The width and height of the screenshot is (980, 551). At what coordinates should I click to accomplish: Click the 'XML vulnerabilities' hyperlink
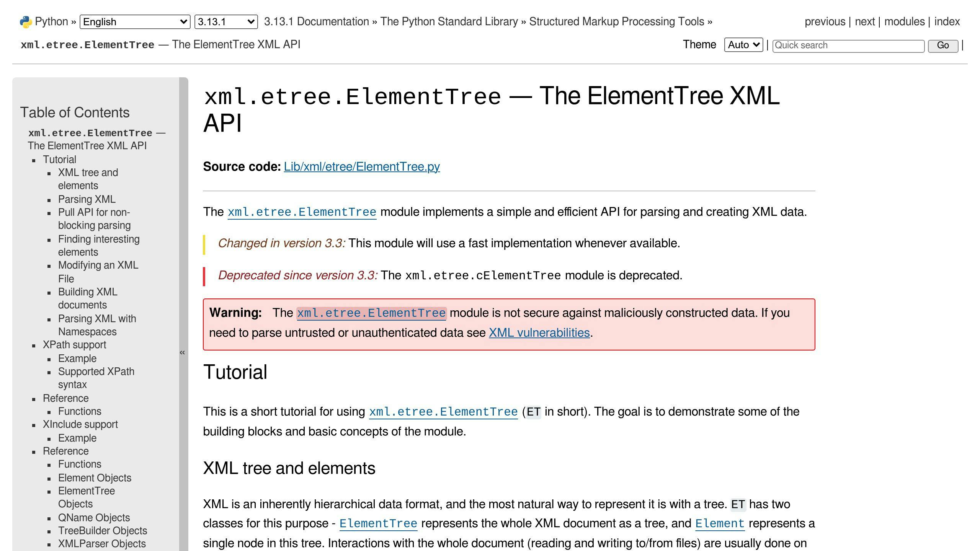click(539, 333)
